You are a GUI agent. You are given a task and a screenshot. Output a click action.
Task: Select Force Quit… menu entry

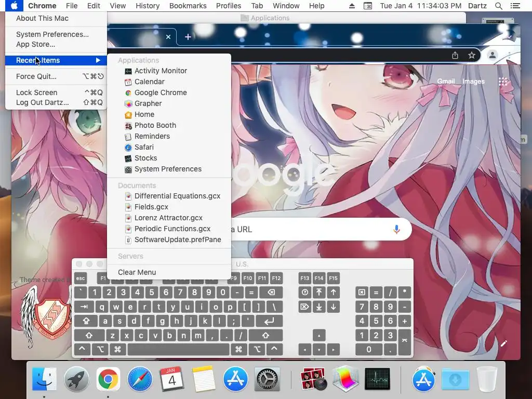coord(56,76)
